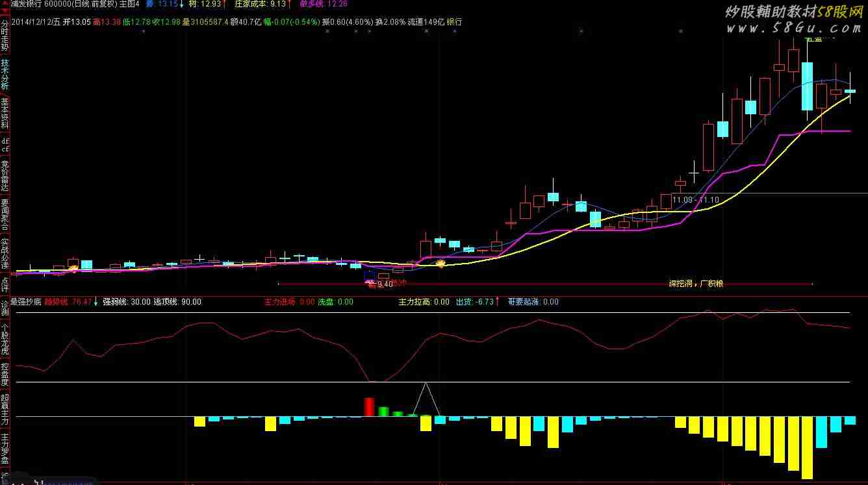Open the 要闻聚合 news tab
Viewport: 868px width, 485px height.
pyautogui.click(x=5, y=214)
